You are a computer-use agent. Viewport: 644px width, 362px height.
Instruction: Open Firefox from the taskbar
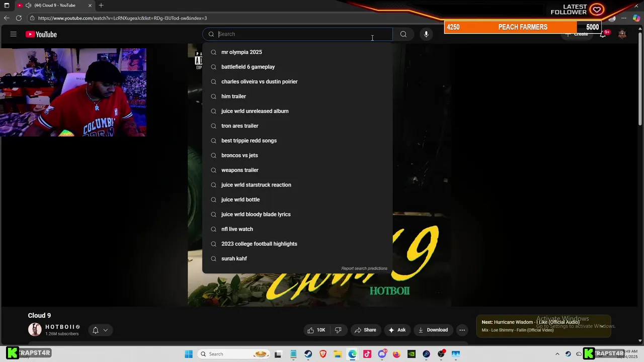tap(397, 354)
